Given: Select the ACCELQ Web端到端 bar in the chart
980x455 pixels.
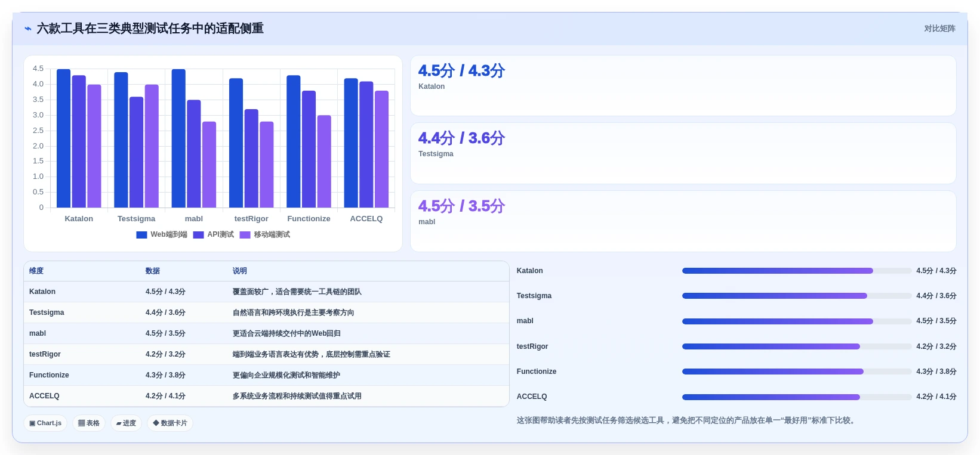Looking at the screenshot, I should (351, 143).
